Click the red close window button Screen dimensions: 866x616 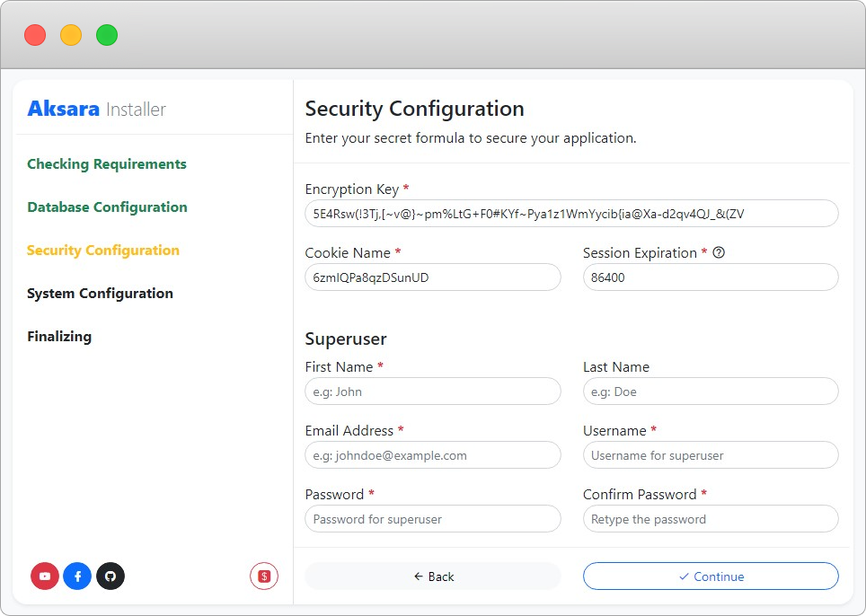(x=35, y=35)
